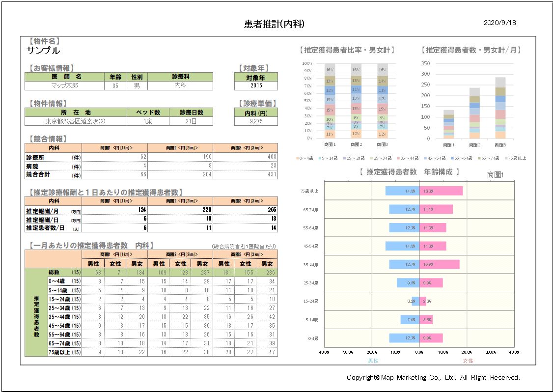Select the 推定報酬/月 value 265
The height and width of the screenshot is (392, 553).
[x=272, y=210]
